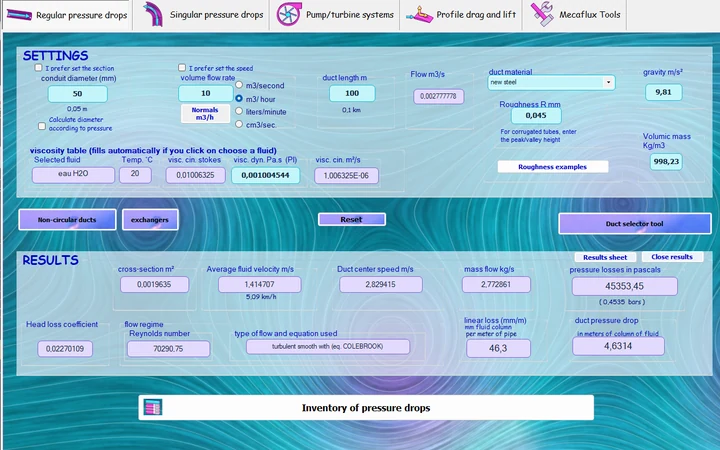Screen dimensions: 720x450
Task: Check 'Calculate diameter according to pressure'
Action: 42,126
